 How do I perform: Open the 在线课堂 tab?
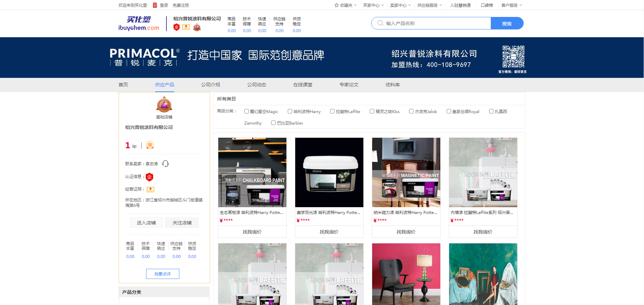[x=303, y=85]
